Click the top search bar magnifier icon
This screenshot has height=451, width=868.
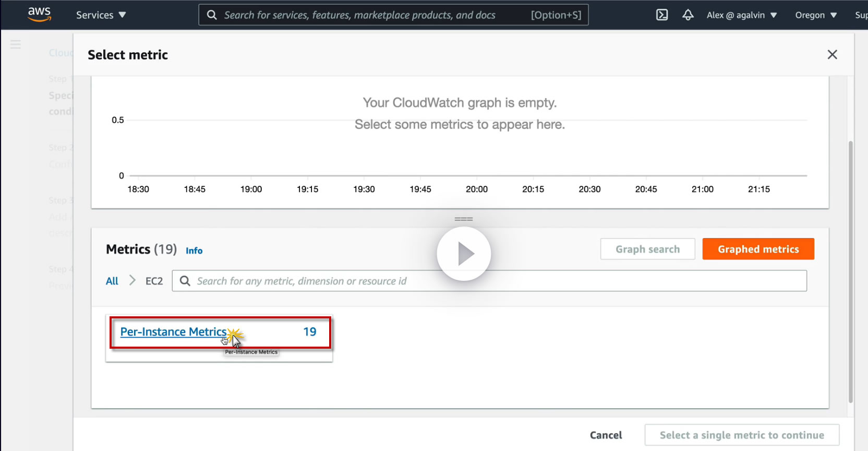pos(212,15)
